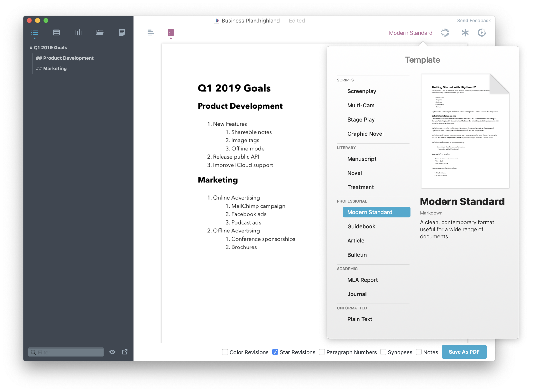Show the Statistics bar-chart sidebar icon
Image resolution: width=534 pixels, height=392 pixels.
pos(78,32)
